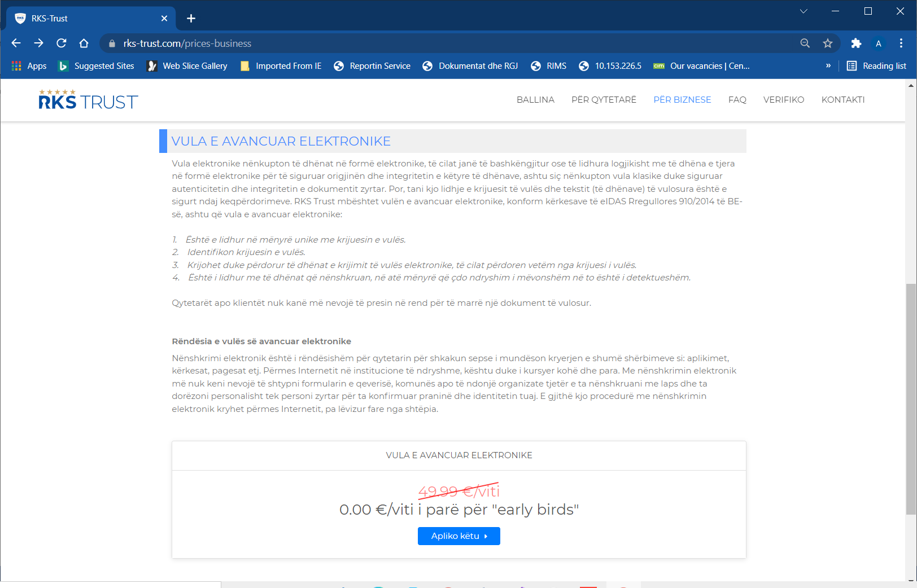
Task: Open RIMS bookmark
Action: pyautogui.click(x=549, y=66)
